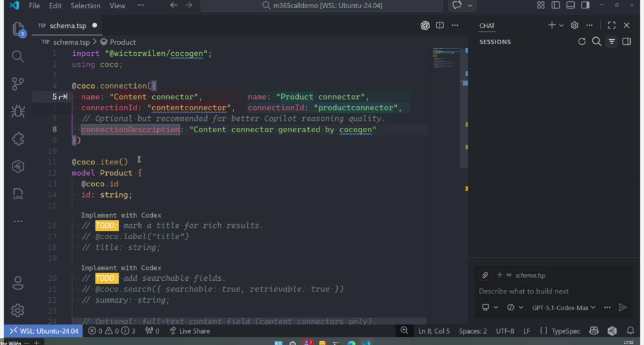The width and height of the screenshot is (644, 345).
Task: Click the send arrow in chat
Action: pyautogui.click(x=623, y=307)
